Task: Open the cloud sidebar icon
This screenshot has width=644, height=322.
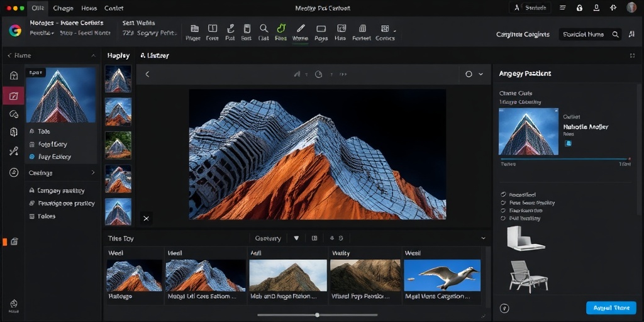Action: tap(14, 114)
